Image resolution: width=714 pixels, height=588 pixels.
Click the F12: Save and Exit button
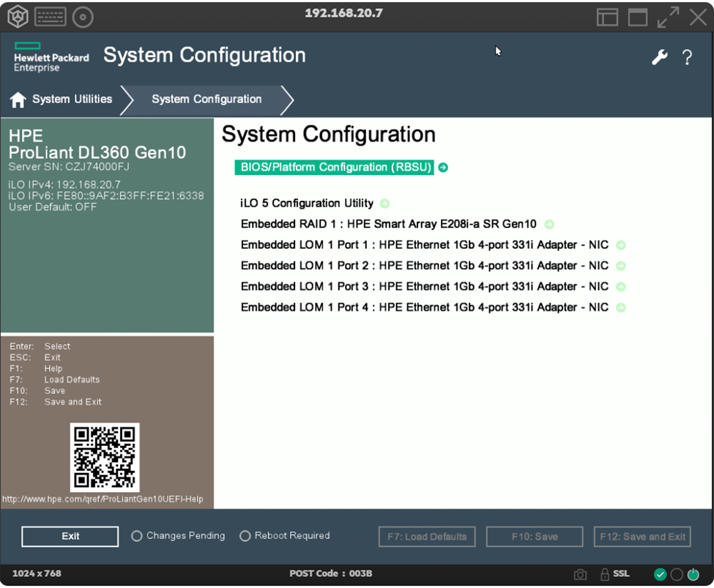tap(642, 537)
